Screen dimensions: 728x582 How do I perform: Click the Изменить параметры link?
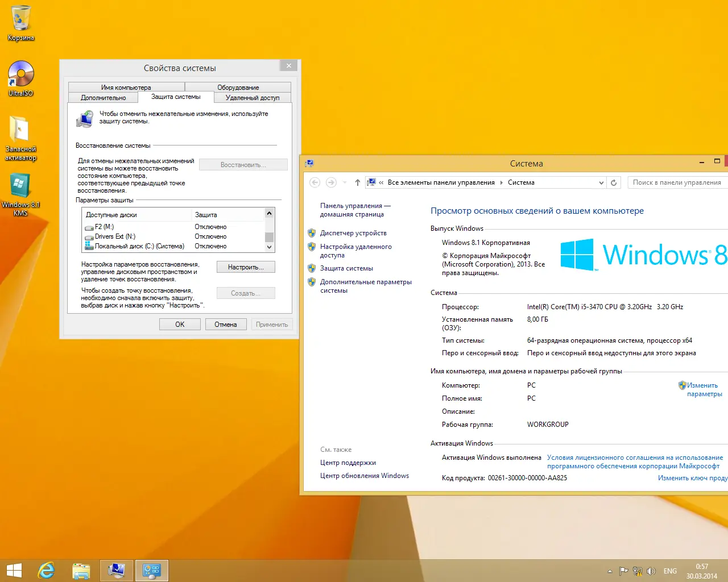pyautogui.click(x=704, y=390)
